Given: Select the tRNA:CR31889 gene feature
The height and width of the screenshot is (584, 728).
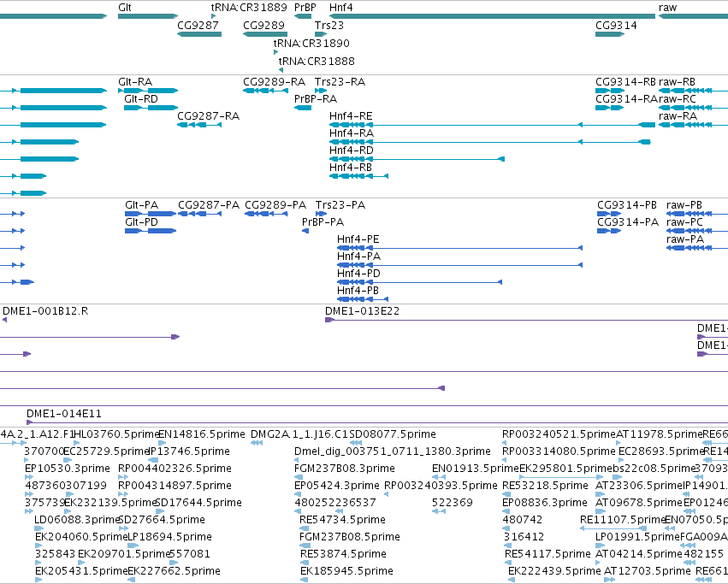Looking at the screenshot, I should (x=214, y=16).
